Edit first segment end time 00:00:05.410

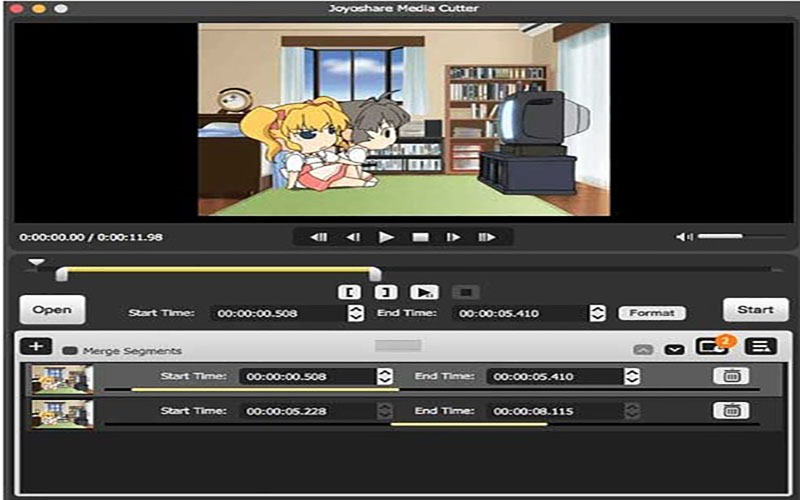click(555, 377)
